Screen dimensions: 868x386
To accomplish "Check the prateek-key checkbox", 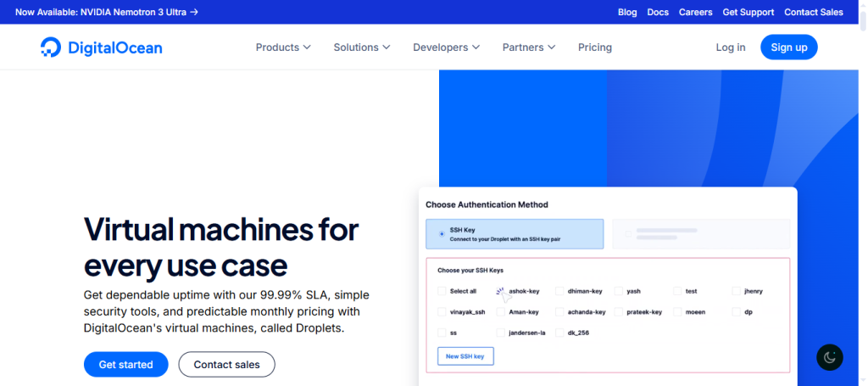I will (x=619, y=312).
